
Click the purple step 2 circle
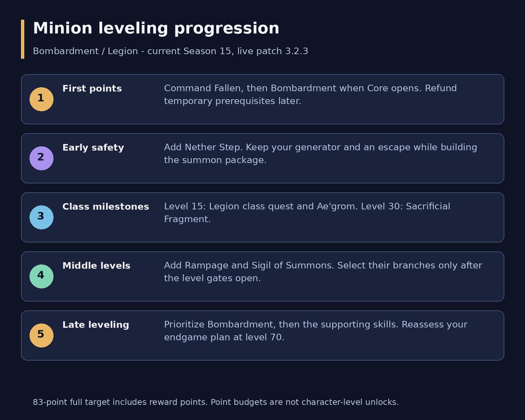pyautogui.click(x=41, y=158)
